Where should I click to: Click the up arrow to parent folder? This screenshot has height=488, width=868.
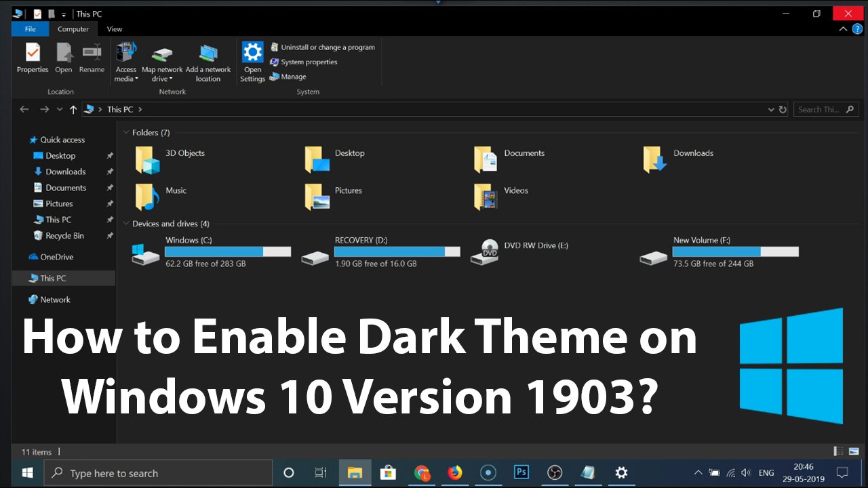click(73, 109)
